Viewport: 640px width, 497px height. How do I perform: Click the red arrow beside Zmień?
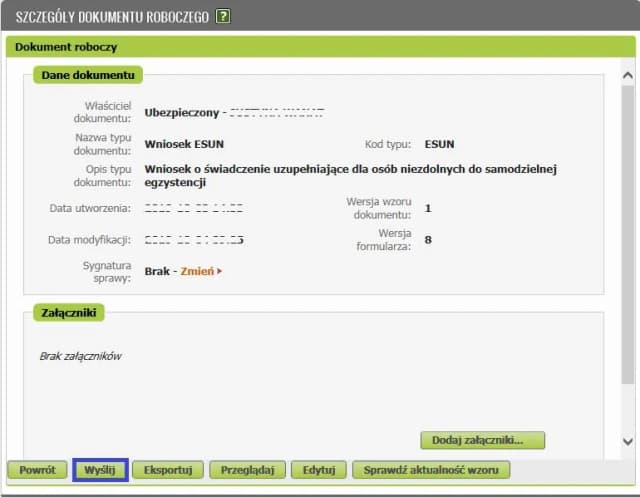tap(219, 271)
